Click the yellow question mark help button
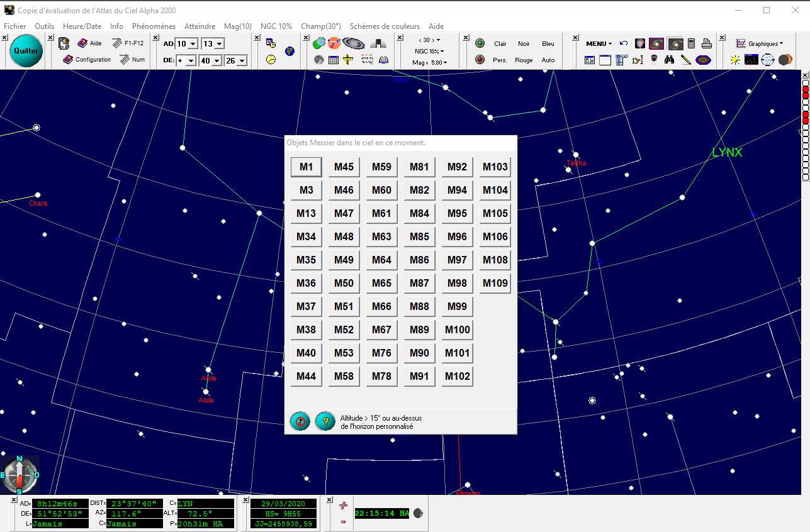810x532 pixels. click(x=325, y=421)
